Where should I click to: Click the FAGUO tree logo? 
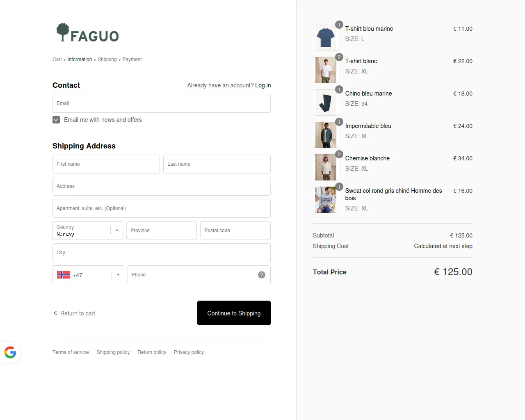coord(87,32)
